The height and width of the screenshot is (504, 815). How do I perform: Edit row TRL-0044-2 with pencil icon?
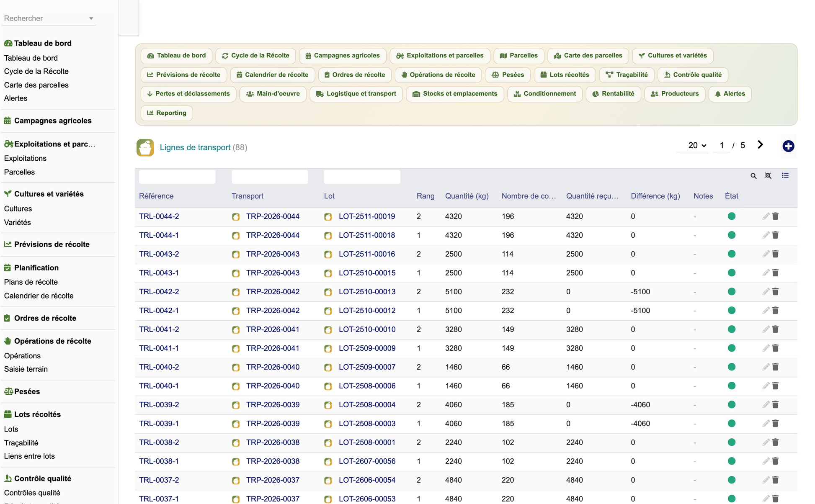coord(766,216)
